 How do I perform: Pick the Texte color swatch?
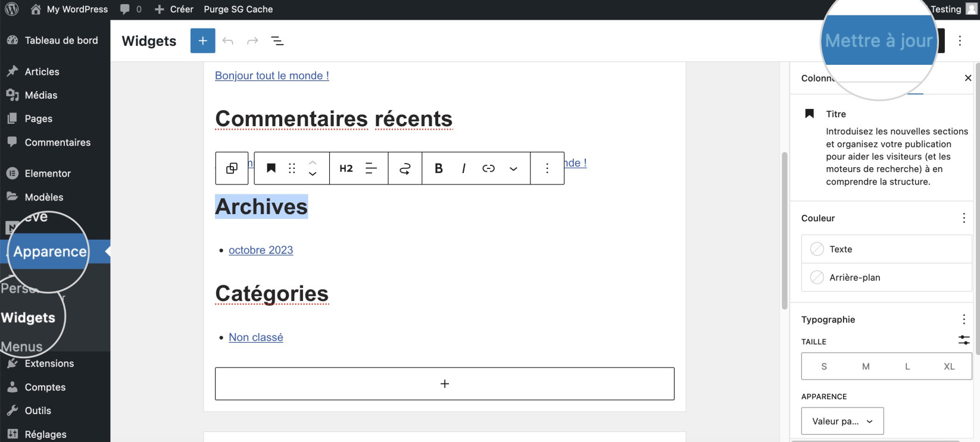(817, 249)
